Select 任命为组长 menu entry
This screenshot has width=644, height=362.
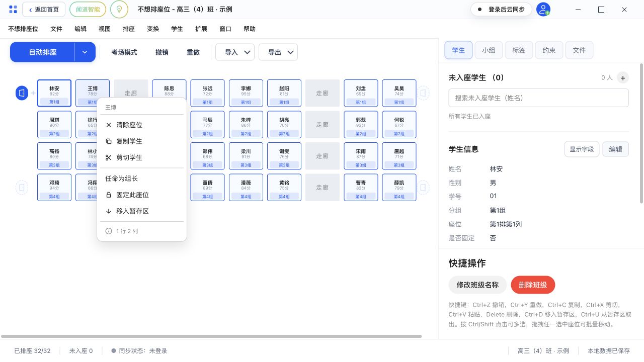click(142, 178)
